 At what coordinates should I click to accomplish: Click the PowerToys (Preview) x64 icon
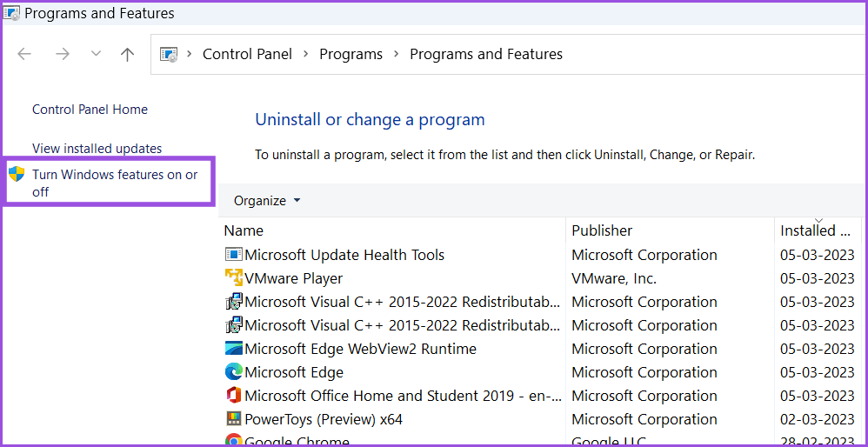pos(234,419)
